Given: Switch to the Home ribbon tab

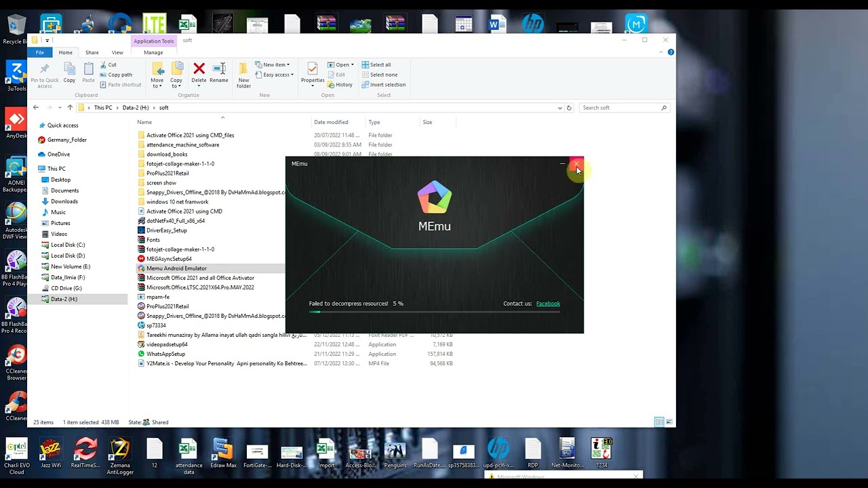Looking at the screenshot, I should click(x=65, y=52).
